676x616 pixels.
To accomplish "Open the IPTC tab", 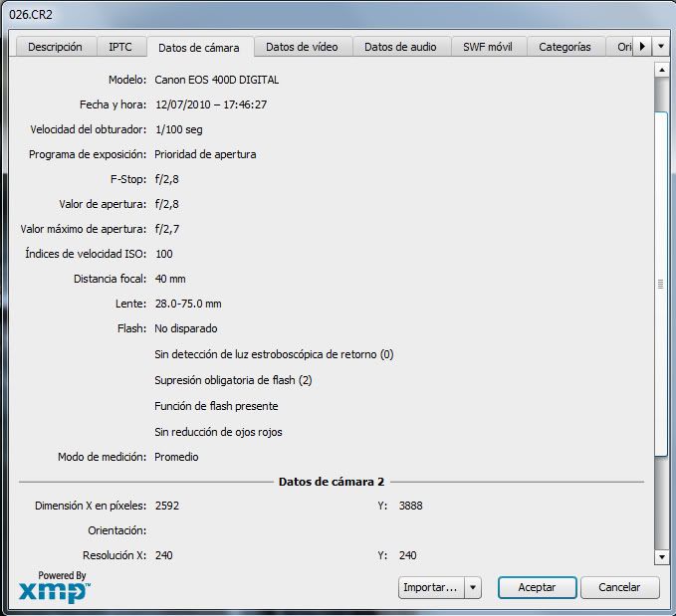I will (x=120, y=47).
